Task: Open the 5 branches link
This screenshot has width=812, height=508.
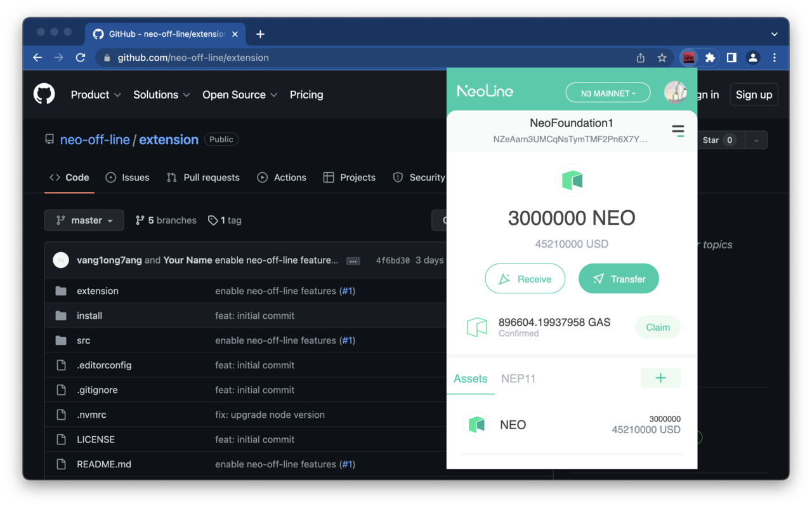Action: click(x=166, y=220)
